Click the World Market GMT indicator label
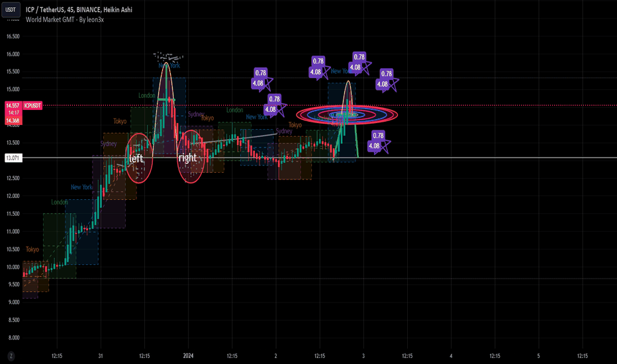The width and height of the screenshot is (617, 364). click(64, 20)
